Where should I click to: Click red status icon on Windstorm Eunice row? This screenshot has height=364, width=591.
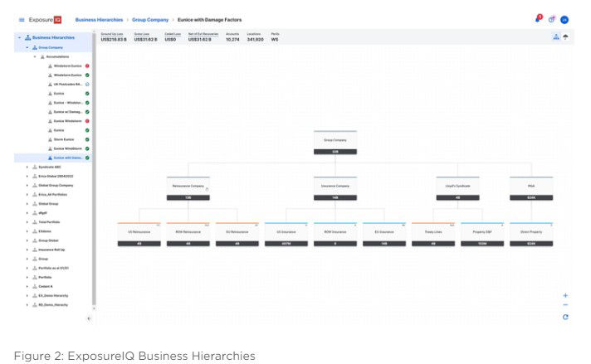pos(87,66)
